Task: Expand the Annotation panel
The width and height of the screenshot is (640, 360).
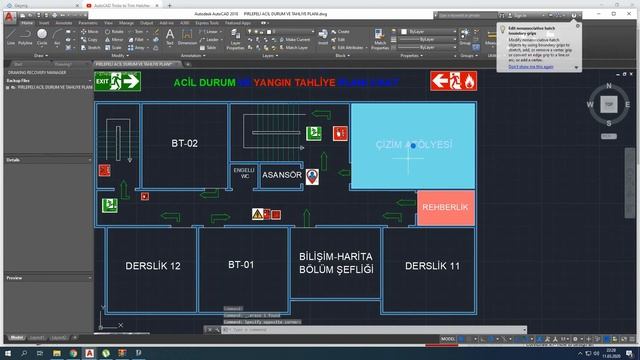Action: pyautogui.click(x=193, y=56)
